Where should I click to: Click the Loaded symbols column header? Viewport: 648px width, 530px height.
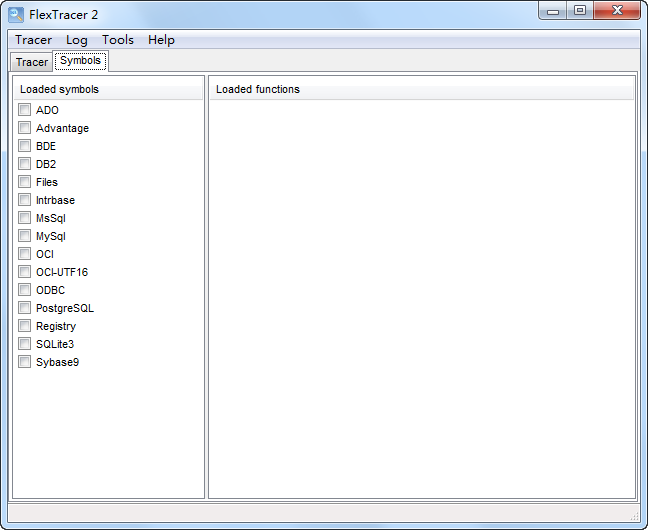[x=108, y=89]
